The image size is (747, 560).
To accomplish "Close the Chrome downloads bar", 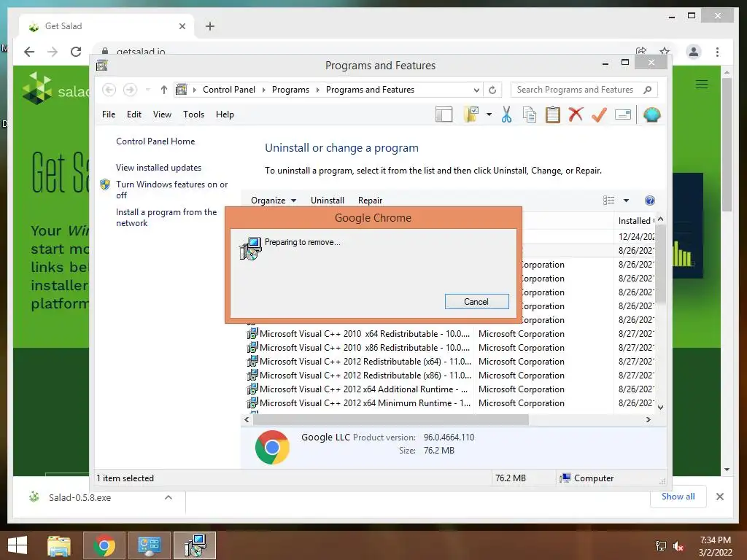I will pos(720,497).
